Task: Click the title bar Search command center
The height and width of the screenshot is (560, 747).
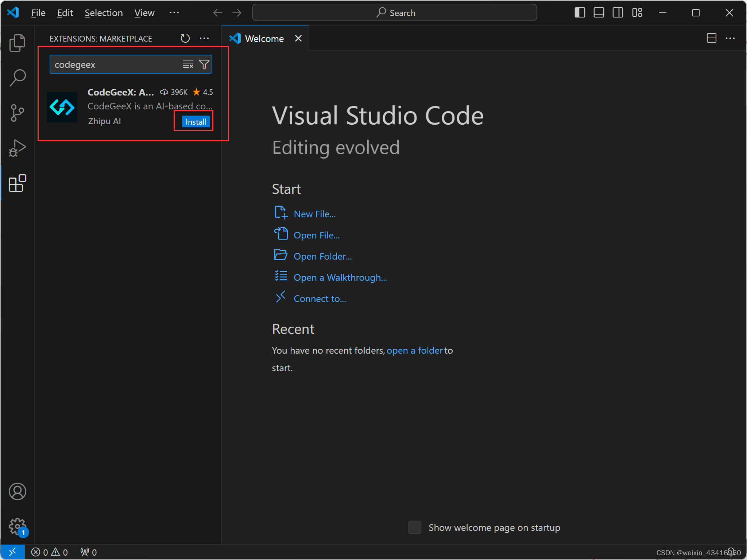Action: pos(395,13)
